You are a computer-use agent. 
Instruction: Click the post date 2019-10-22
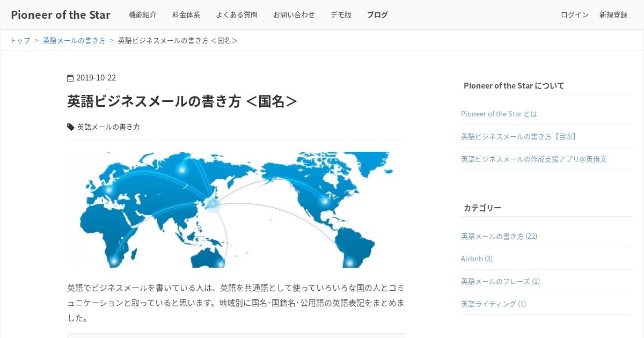coord(96,78)
